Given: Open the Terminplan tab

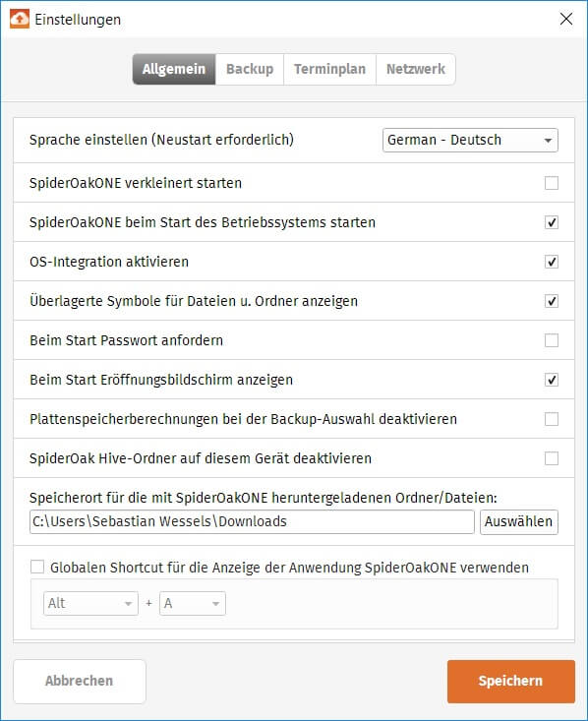Looking at the screenshot, I should (329, 69).
